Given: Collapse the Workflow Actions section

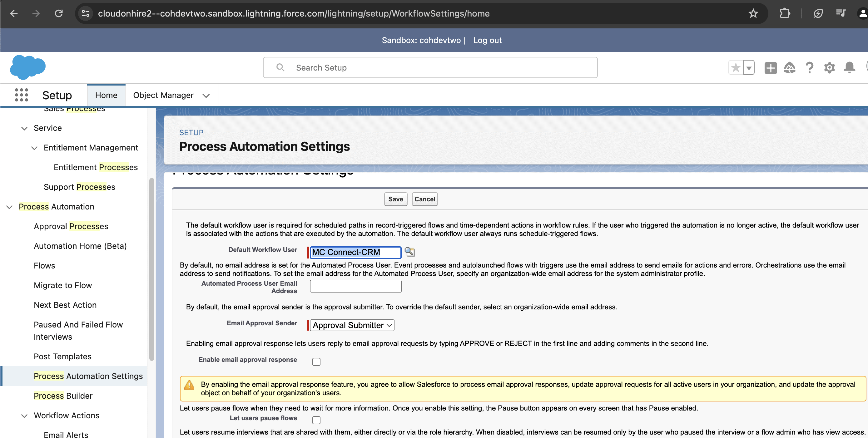Looking at the screenshot, I should coord(24,416).
